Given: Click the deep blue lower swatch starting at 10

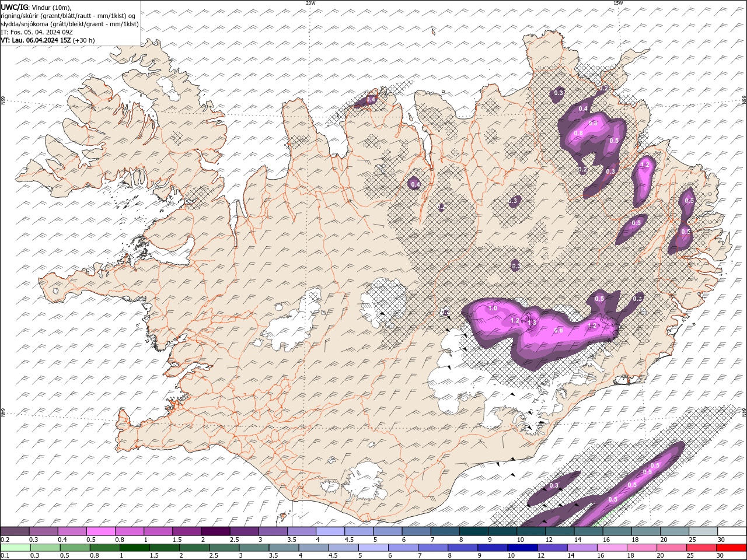Looking at the screenshot, I should pyautogui.click(x=522, y=548).
